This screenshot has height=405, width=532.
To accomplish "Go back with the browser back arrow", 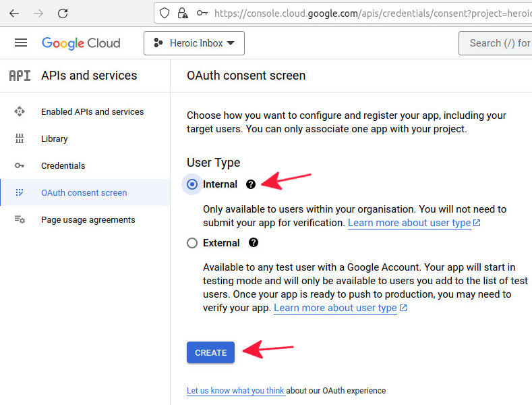I will tap(14, 13).
